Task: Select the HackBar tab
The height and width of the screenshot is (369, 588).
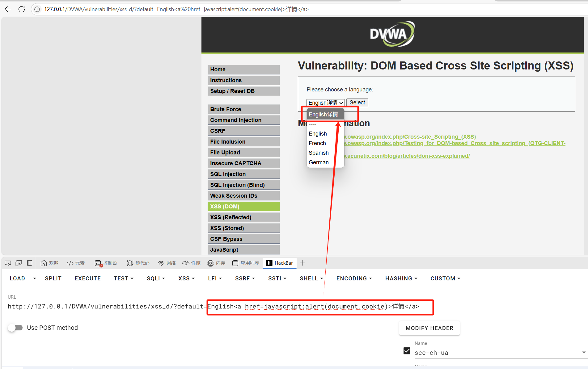Action: pos(280,263)
